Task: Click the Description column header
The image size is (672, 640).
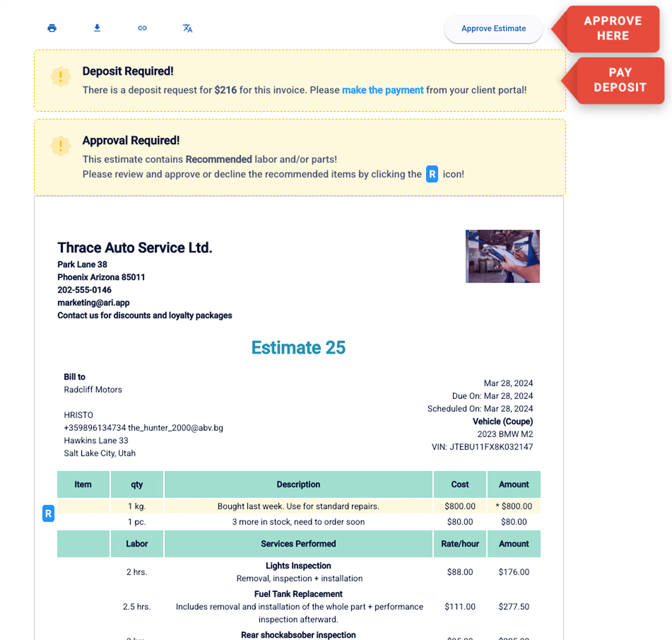Action: tap(298, 484)
